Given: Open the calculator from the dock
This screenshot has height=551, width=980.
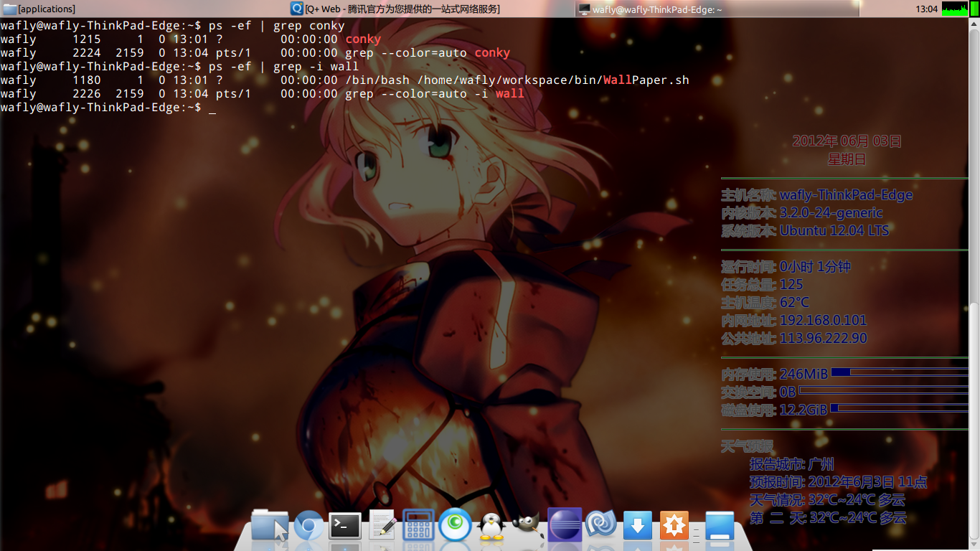Looking at the screenshot, I should click(x=418, y=526).
